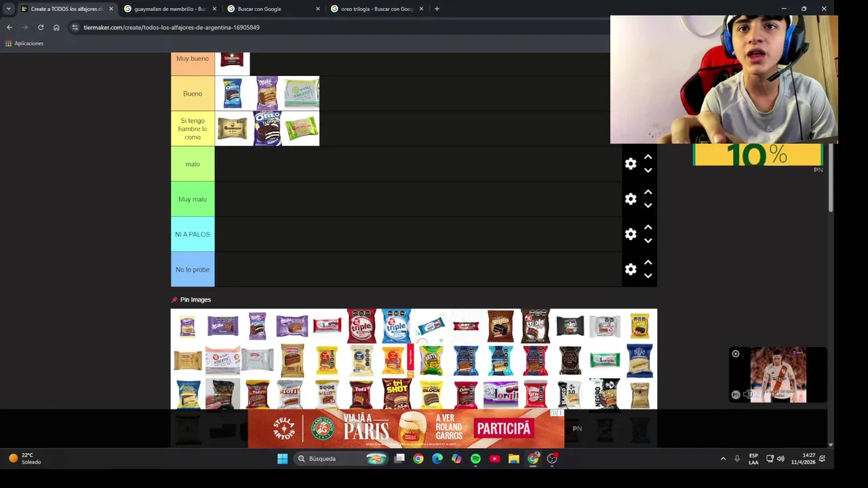Open a new browser tab
Viewport: 868px width, 488px height.
437,9
